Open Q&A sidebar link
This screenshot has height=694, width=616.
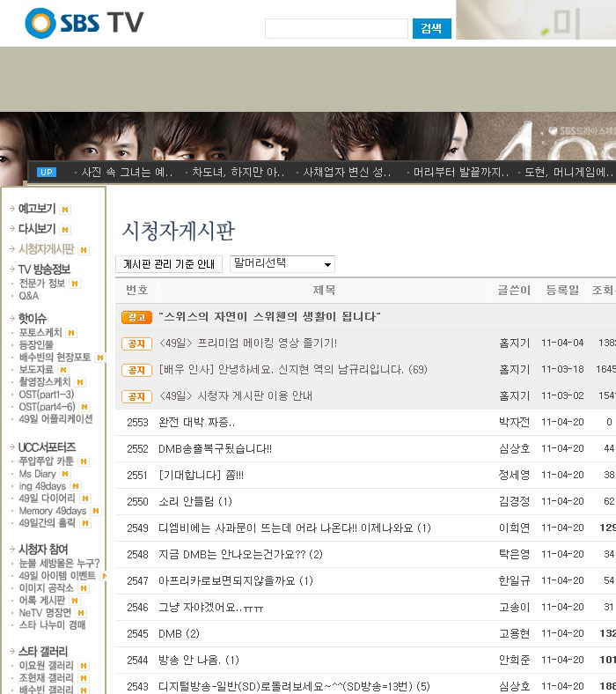tap(29, 296)
